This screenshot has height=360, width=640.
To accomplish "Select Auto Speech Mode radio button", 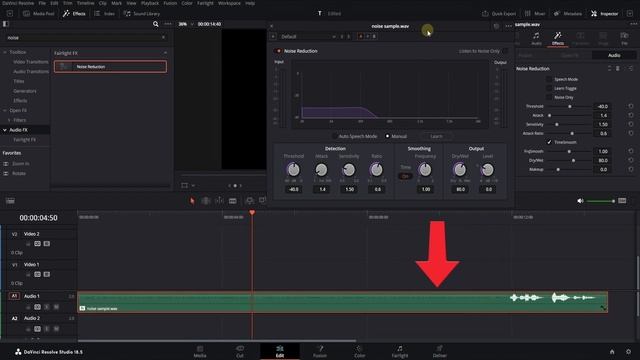I will point(335,136).
